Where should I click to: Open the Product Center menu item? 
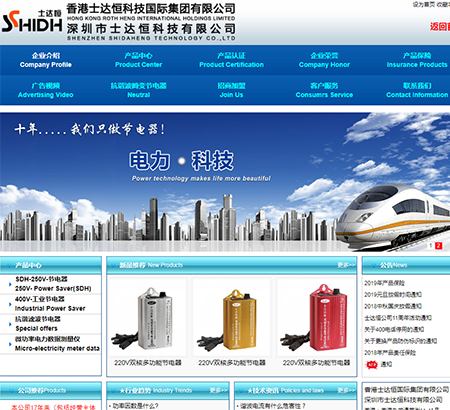(x=138, y=60)
